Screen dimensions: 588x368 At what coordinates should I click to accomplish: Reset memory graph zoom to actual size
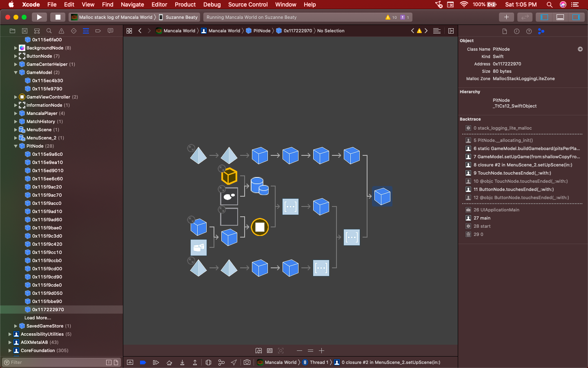pos(310,350)
